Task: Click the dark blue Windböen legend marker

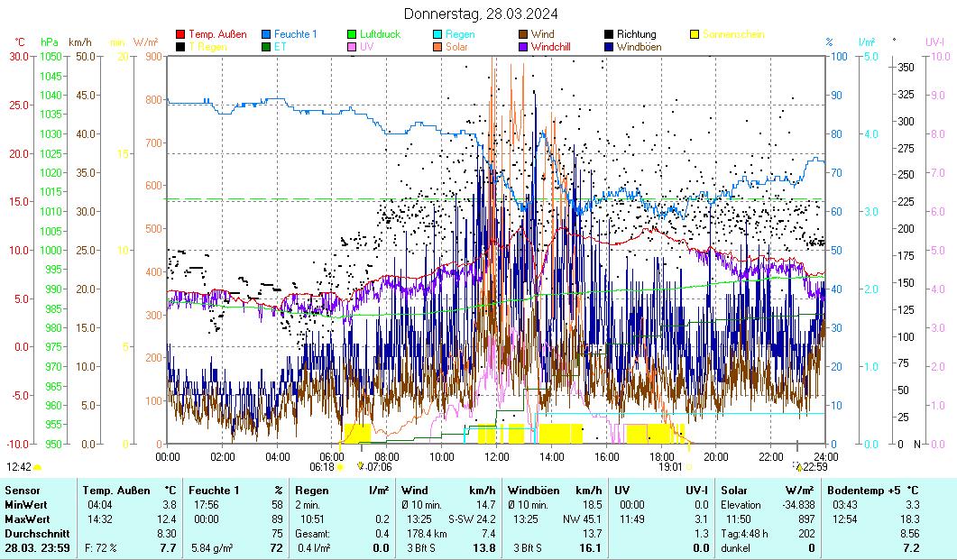Action: [610, 46]
